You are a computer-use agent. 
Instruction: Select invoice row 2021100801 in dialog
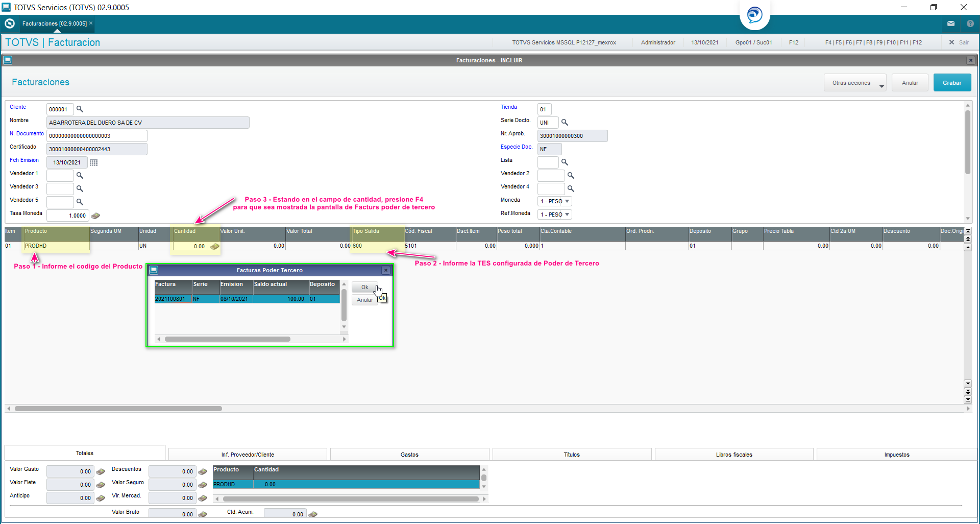pos(247,299)
